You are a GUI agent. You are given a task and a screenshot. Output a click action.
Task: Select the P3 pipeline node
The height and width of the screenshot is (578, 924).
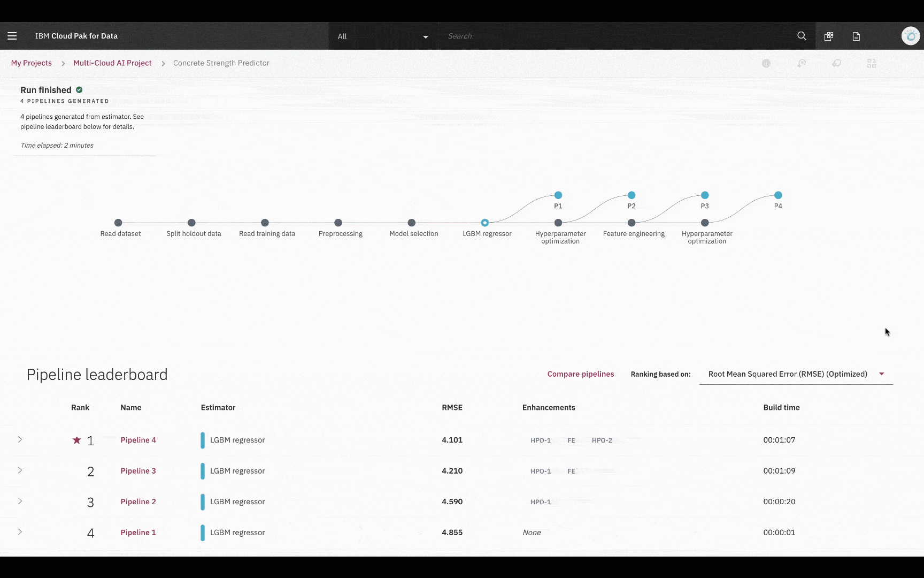[x=705, y=195]
